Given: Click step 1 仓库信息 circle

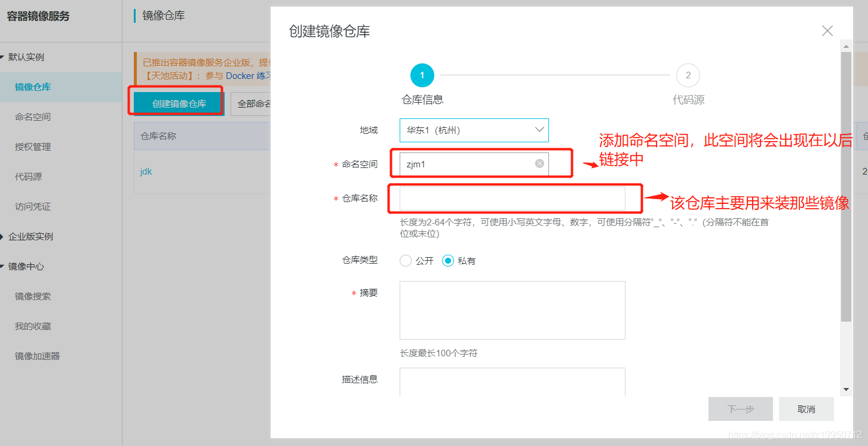Looking at the screenshot, I should [x=422, y=75].
